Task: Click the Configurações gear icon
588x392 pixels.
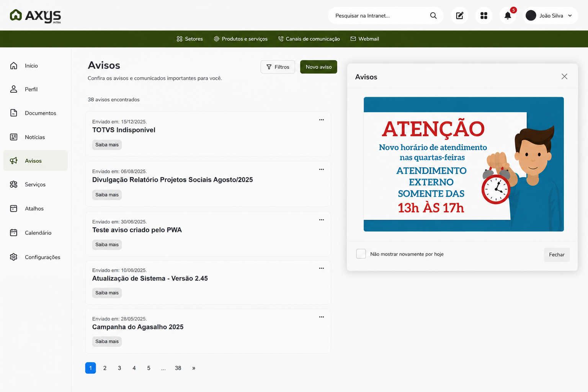Action: pos(14,257)
